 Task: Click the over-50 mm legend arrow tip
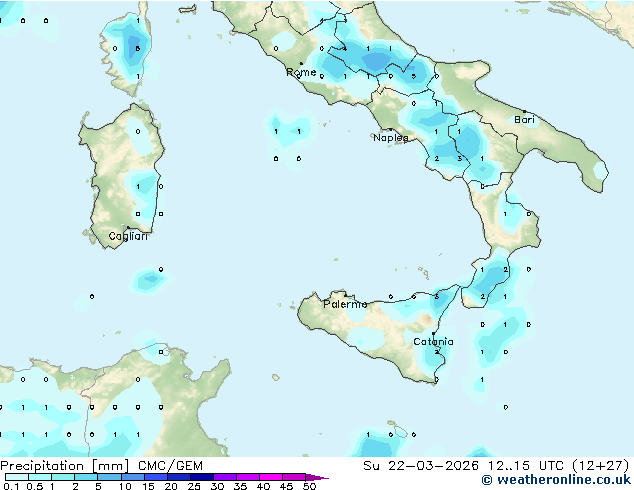point(317,477)
